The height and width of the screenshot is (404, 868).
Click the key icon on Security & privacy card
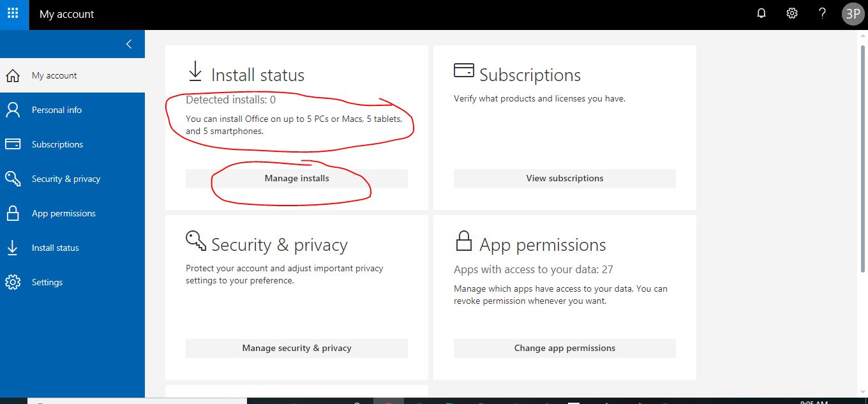(196, 241)
